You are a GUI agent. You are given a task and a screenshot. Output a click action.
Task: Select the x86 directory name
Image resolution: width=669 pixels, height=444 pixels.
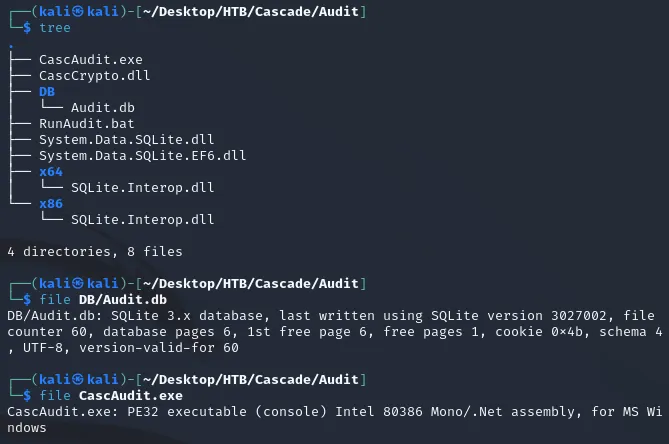click(51, 204)
